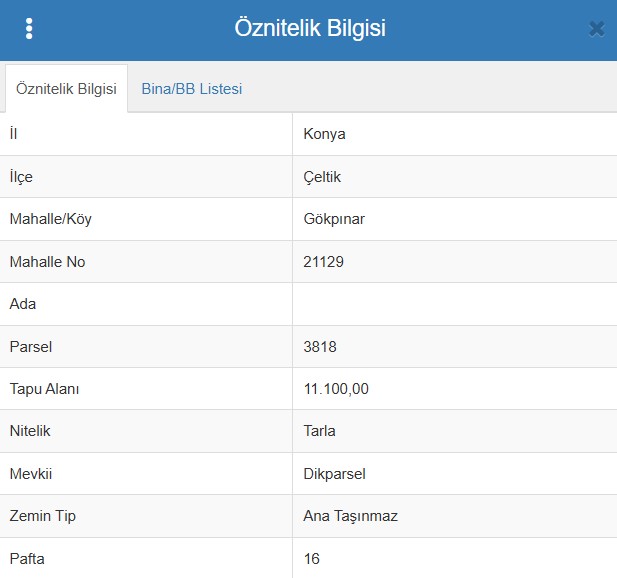Viewport: 617px width, 578px height.
Task: Click the İl row label
Action: (x=13, y=134)
